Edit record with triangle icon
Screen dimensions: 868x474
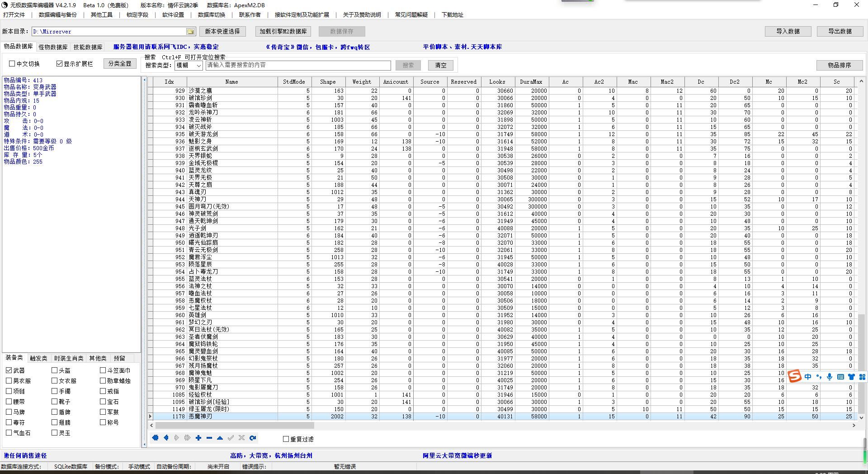pos(220,438)
